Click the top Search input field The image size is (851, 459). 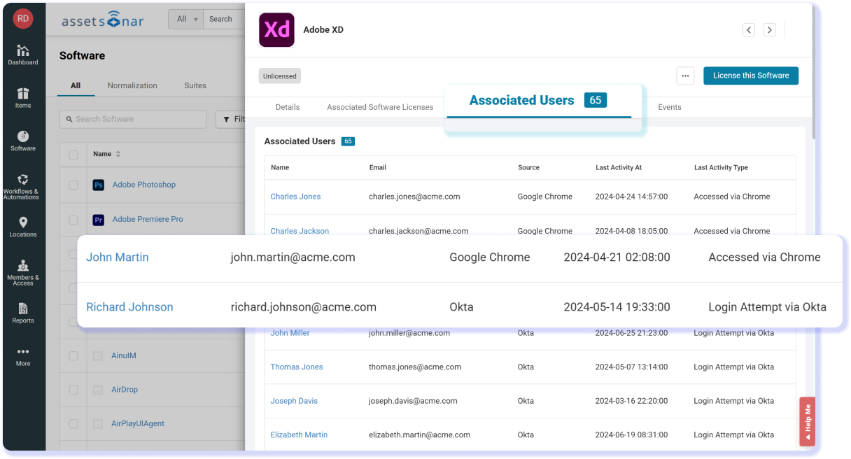click(x=224, y=19)
